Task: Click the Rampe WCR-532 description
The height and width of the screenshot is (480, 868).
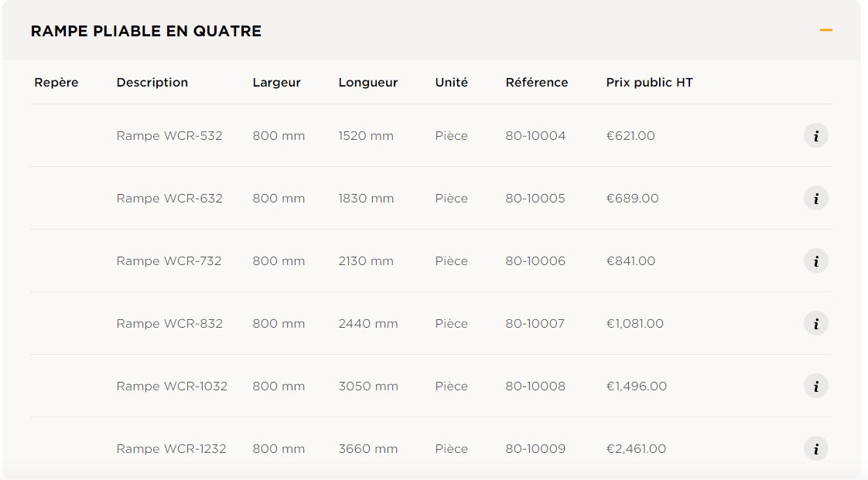Action: (169, 136)
